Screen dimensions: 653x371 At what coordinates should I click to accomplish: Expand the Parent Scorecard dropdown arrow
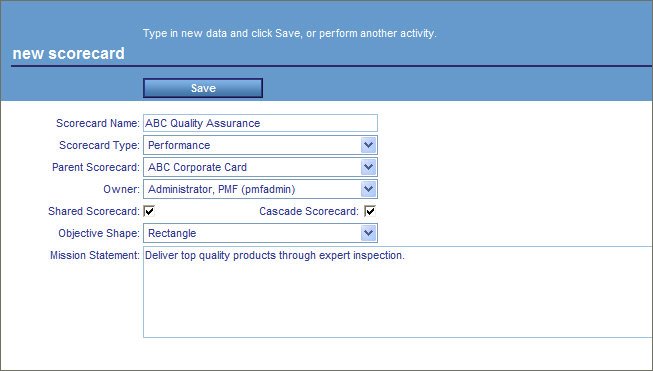tap(368, 167)
